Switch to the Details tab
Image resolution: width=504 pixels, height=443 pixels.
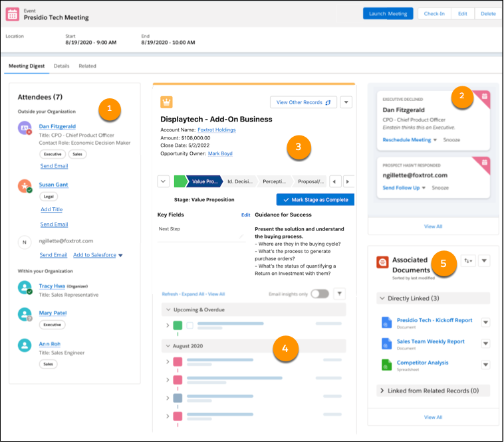[61, 66]
